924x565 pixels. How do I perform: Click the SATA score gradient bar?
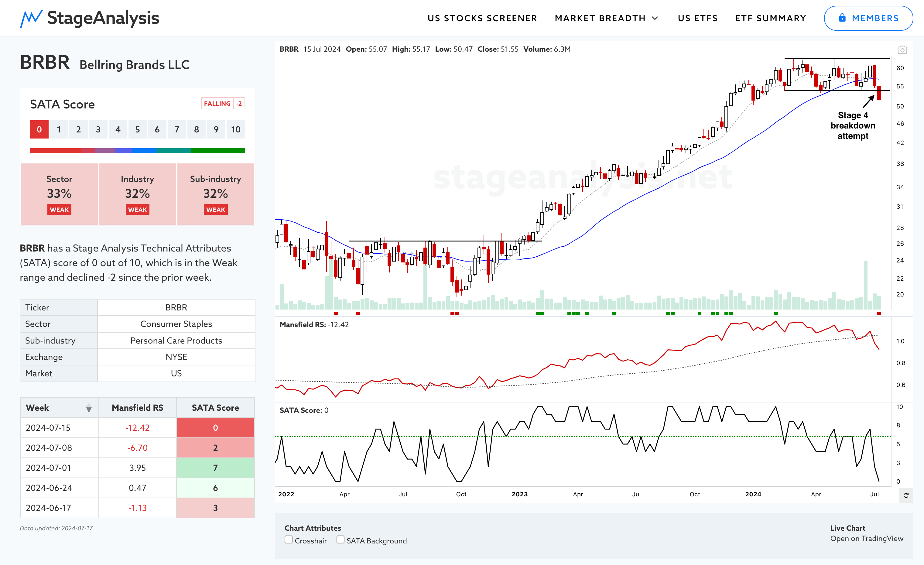click(138, 151)
